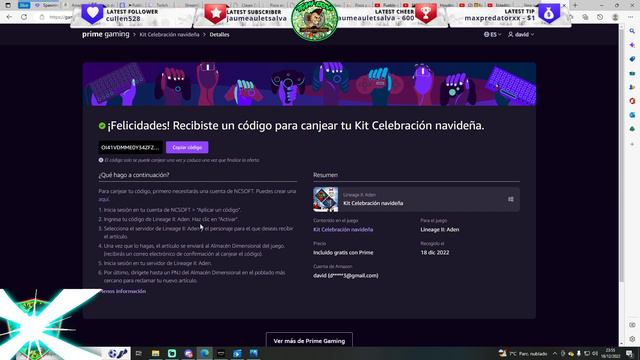Open the ES language dropdown
The image size is (640, 360).
coord(493,35)
